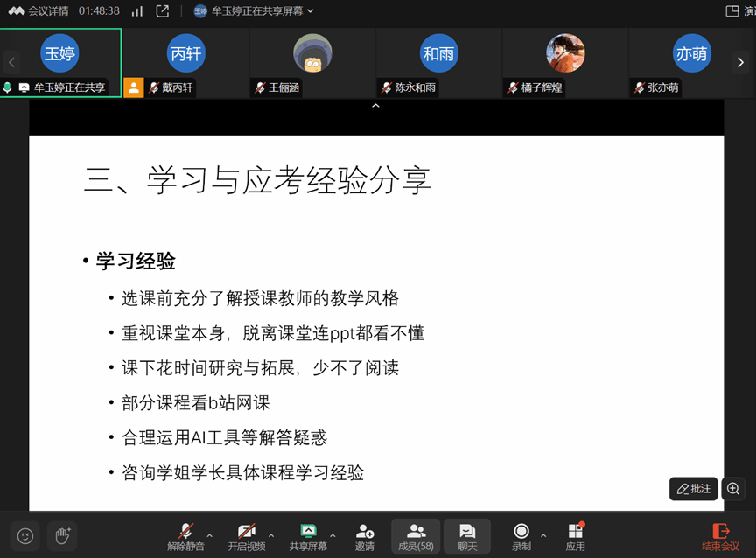Open the emoji reactions button

[25, 536]
